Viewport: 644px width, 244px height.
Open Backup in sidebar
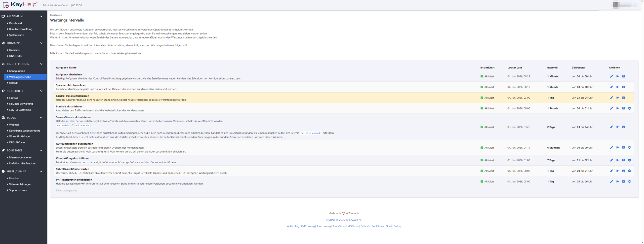pyautogui.click(x=13, y=83)
